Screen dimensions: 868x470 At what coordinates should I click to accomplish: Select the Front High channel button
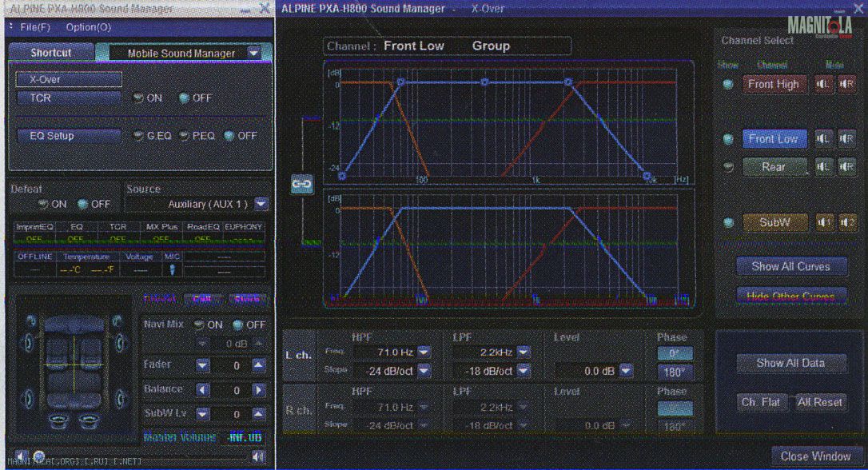(774, 84)
